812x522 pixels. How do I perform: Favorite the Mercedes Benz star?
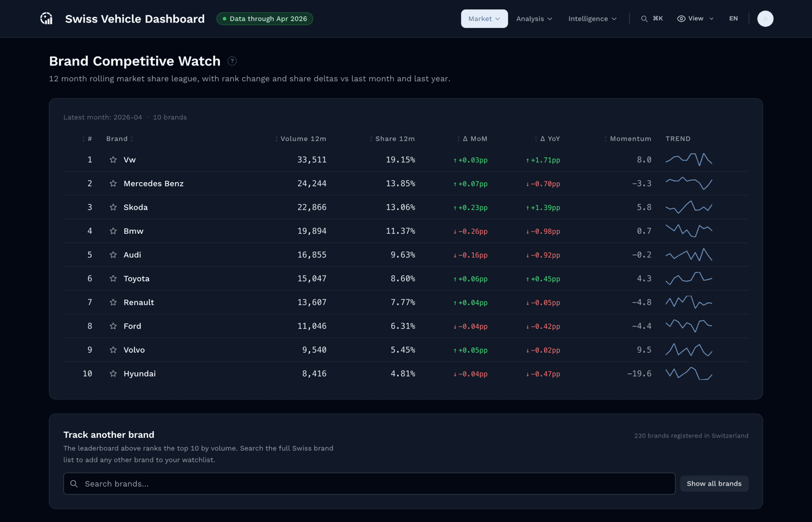pos(113,183)
